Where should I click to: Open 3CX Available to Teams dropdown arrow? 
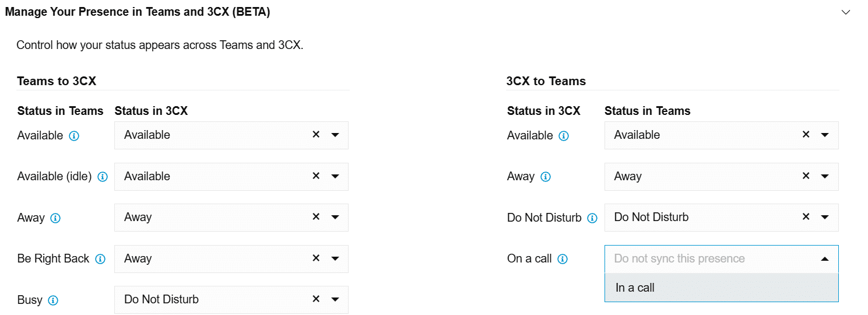[825, 135]
